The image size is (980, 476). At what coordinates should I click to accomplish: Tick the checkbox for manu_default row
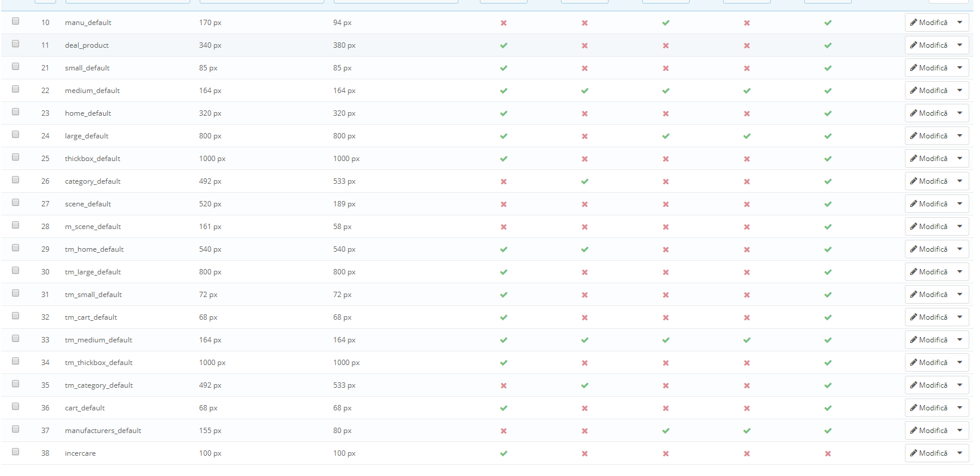15,21
